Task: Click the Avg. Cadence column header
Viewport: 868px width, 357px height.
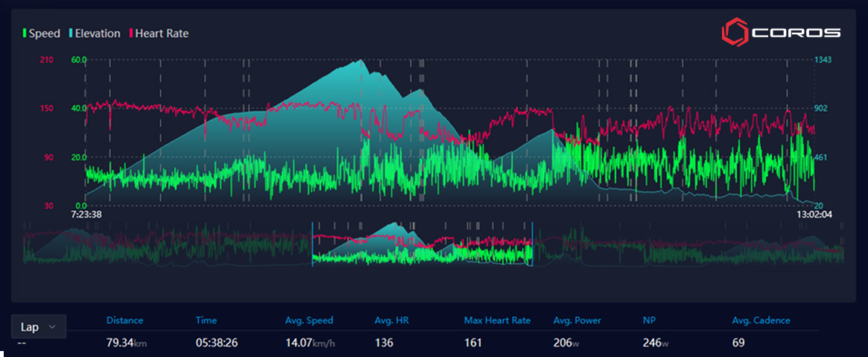Action: pyautogui.click(x=761, y=320)
